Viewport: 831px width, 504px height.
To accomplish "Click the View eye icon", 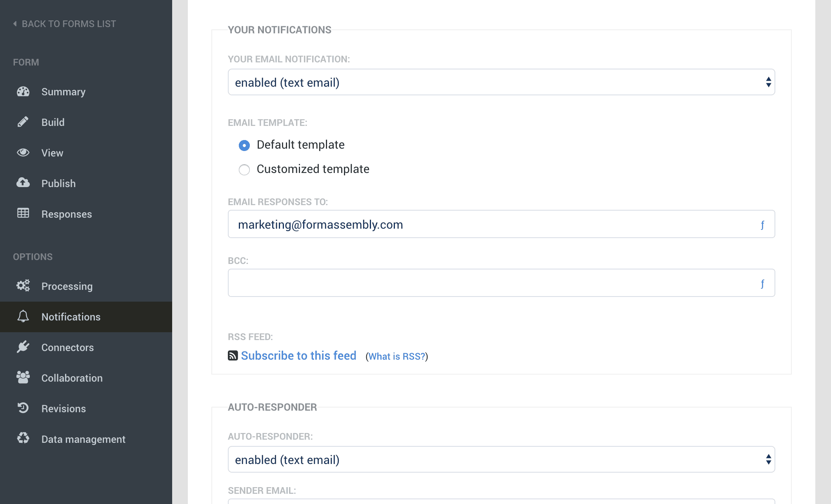I will [x=23, y=153].
